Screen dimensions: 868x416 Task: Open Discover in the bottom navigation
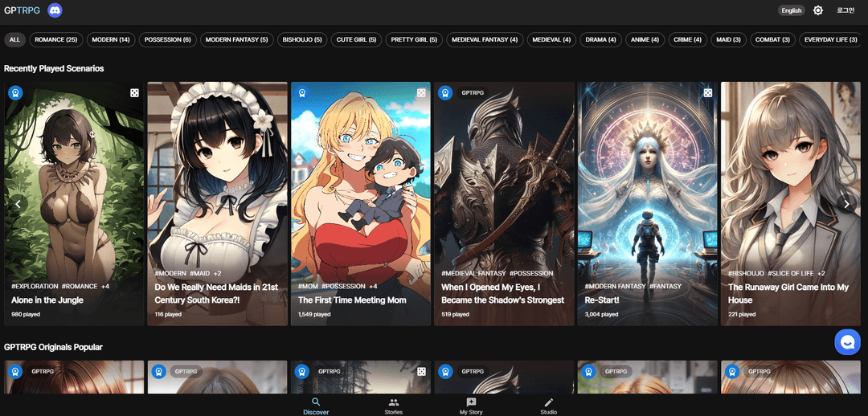click(316, 406)
